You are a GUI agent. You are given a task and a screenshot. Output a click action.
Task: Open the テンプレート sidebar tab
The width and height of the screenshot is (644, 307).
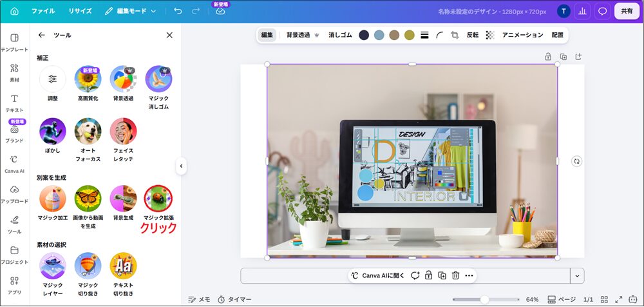[x=14, y=43]
